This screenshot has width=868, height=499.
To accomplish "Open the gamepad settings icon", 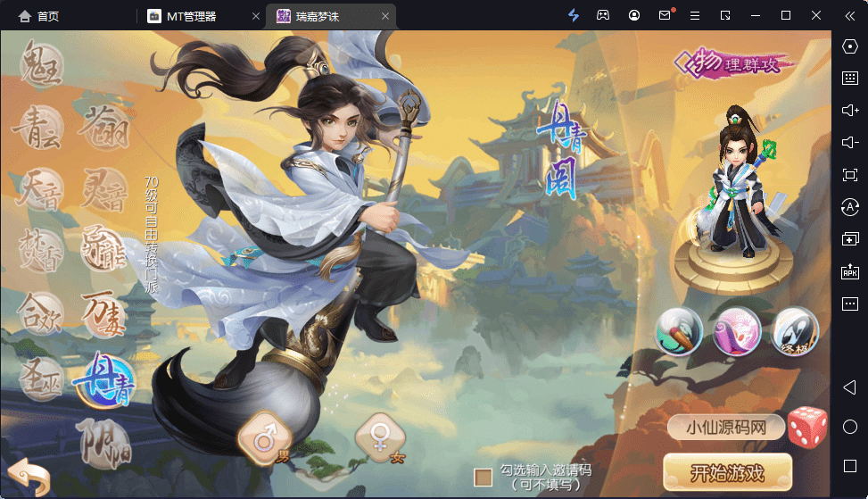I will [603, 15].
